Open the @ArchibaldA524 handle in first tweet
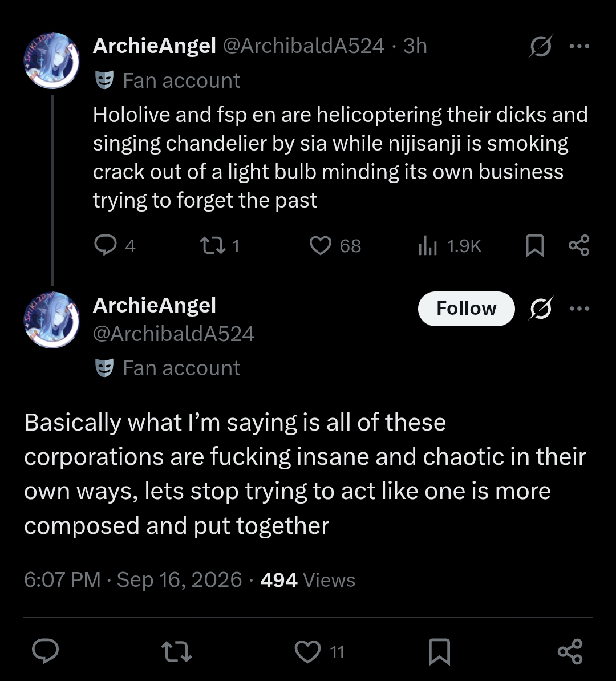Screen dimensions: 616x681 [x=303, y=46]
